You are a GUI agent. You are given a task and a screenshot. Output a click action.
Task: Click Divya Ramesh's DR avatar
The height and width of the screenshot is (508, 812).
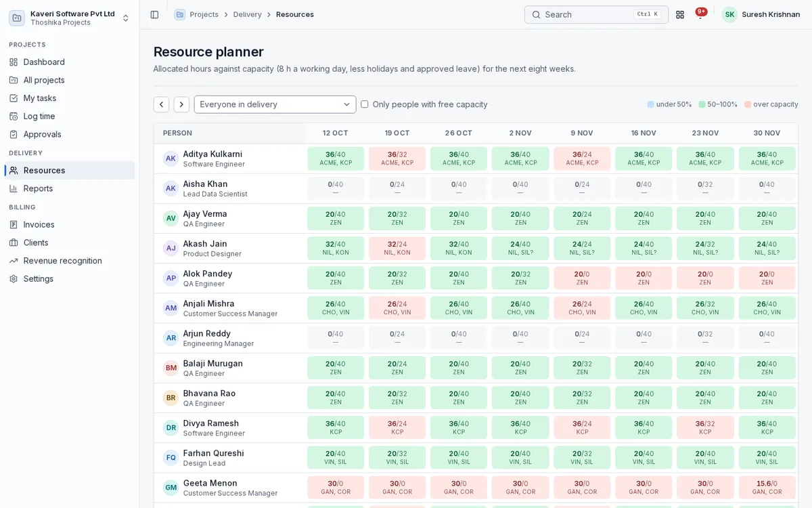pyautogui.click(x=171, y=427)
